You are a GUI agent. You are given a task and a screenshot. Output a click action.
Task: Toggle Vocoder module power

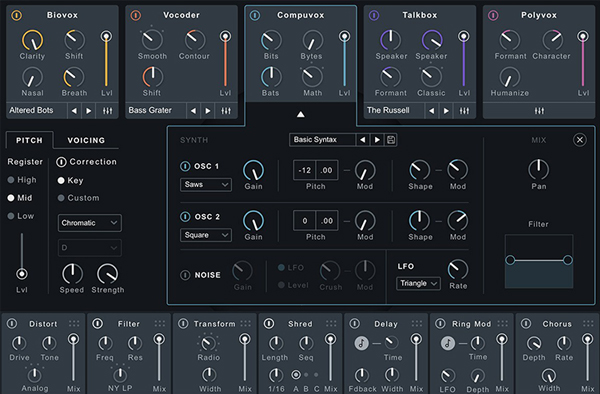click(x=136, y=15)
